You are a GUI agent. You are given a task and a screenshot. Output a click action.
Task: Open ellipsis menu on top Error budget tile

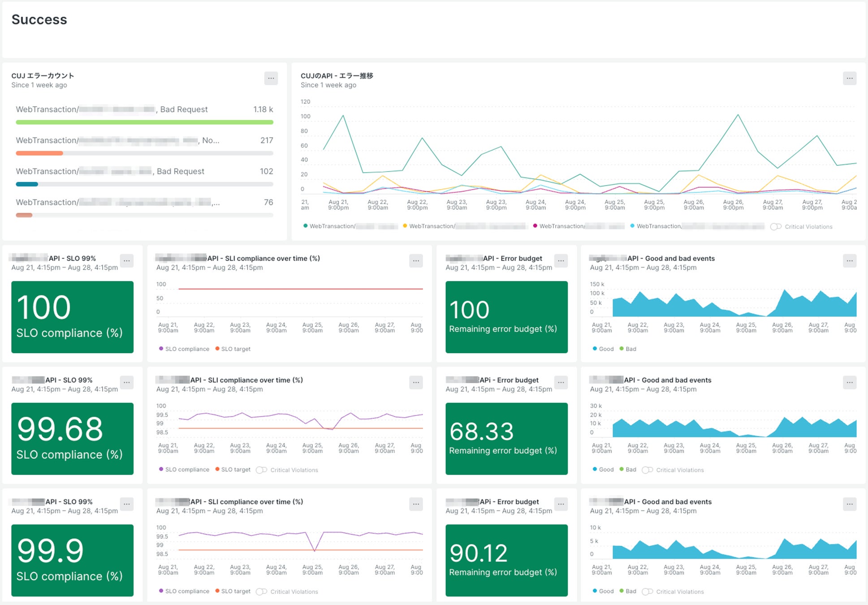pyautogui.click(x=561, y=261)
